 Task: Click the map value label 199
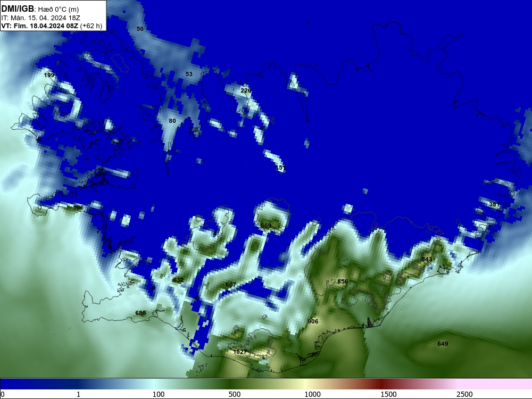point(49,75)
